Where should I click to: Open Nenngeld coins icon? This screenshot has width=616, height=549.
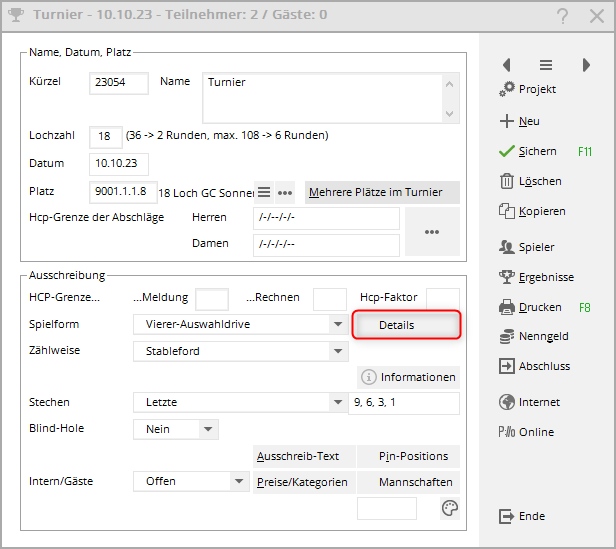[x=506, y=337]
